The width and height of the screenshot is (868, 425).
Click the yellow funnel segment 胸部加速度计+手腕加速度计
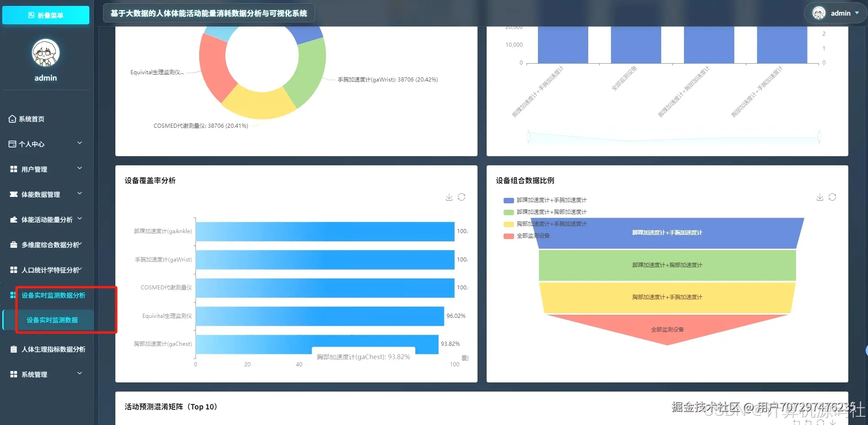667,297
